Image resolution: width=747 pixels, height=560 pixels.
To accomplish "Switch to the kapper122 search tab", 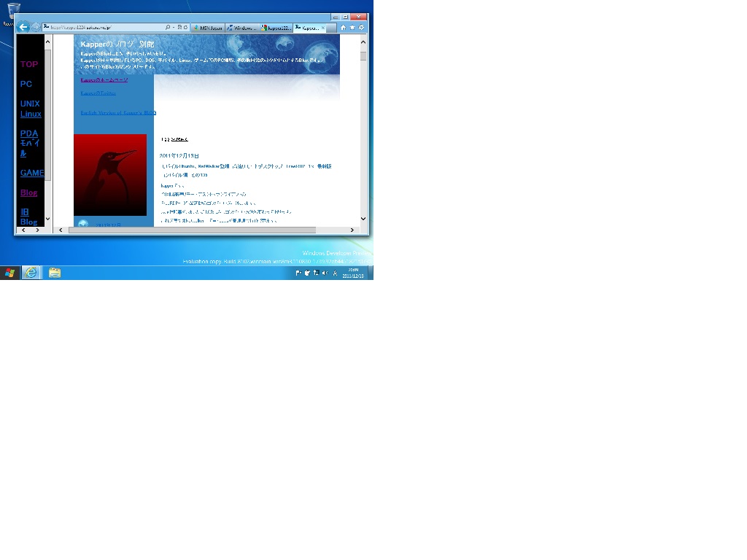I will pyautogui.click(x=276, y=28).
